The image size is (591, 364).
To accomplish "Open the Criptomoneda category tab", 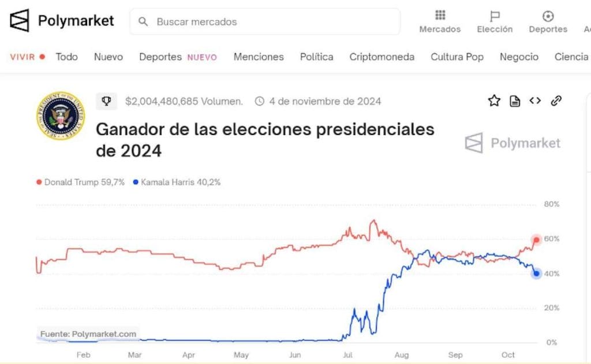I will pos(381,57).
